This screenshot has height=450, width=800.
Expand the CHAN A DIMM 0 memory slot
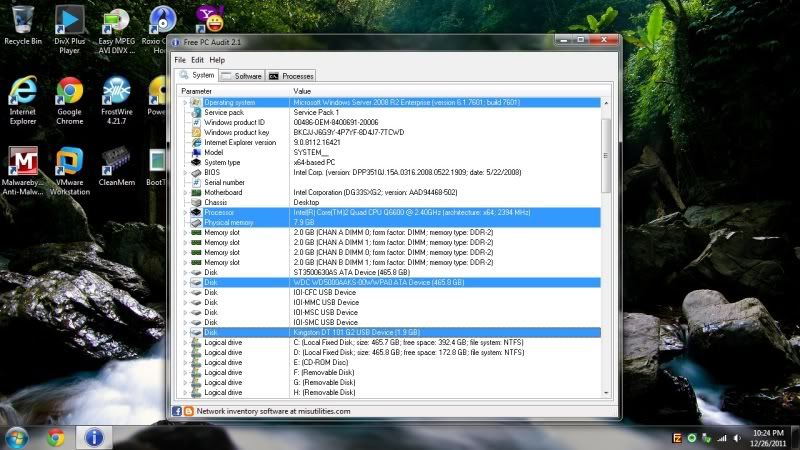185,232
